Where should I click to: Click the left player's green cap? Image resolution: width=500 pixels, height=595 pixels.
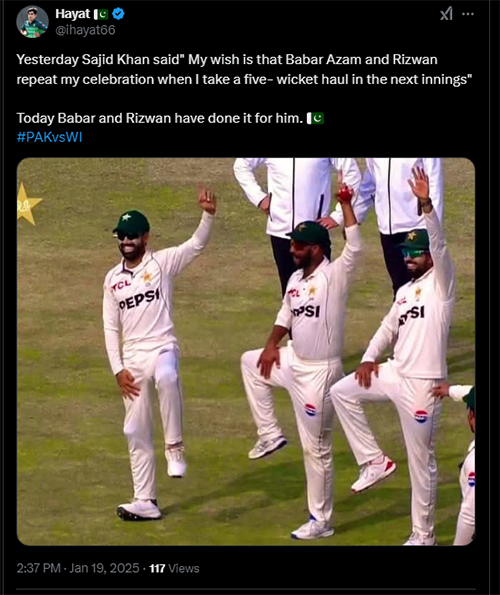pyautogui.click(x=132, y=222)
